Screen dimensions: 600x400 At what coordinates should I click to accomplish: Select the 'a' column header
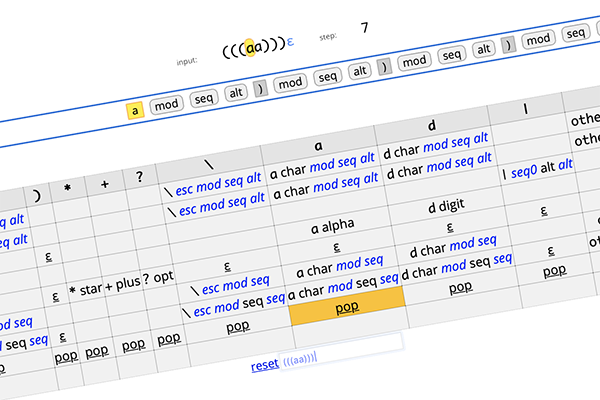pyautogui.click(x=318, y=145)
